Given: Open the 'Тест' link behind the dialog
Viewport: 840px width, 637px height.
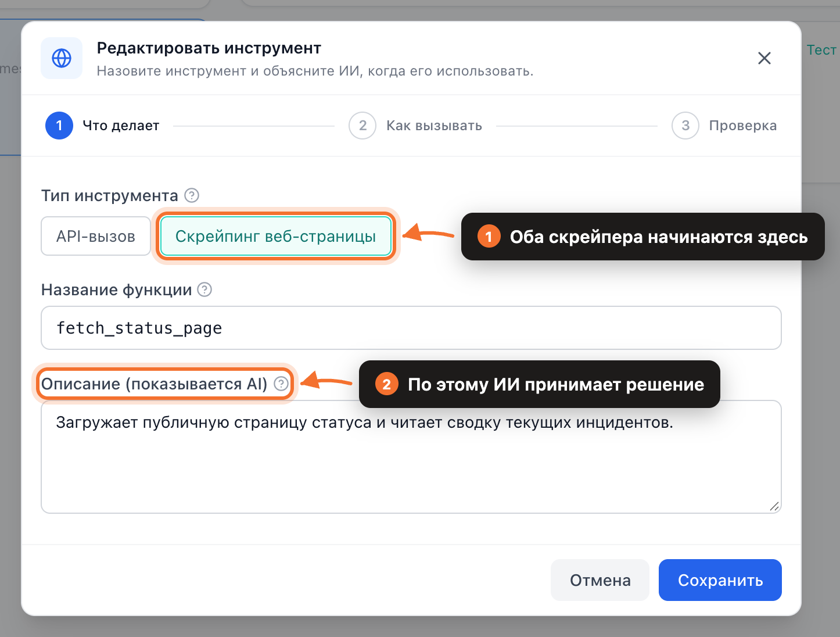Looking at the screenshot, I should click(x=821, y=50).
